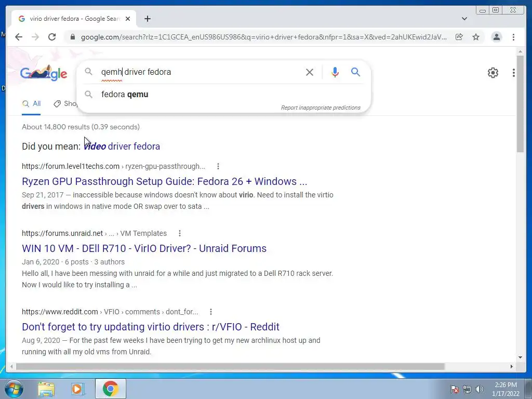Screen dimensions: 532x399
Task: Select the All results tab
Action: pyautogui.click(x=31, y=104)
